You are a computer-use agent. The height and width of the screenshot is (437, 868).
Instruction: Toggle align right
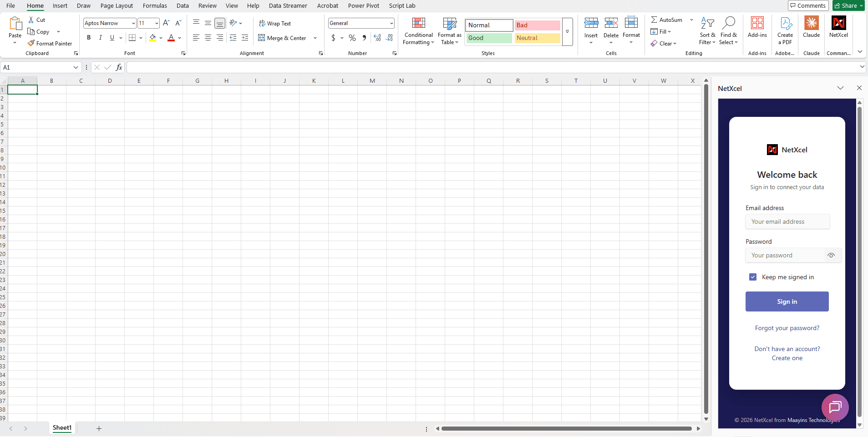coord(220,38)
